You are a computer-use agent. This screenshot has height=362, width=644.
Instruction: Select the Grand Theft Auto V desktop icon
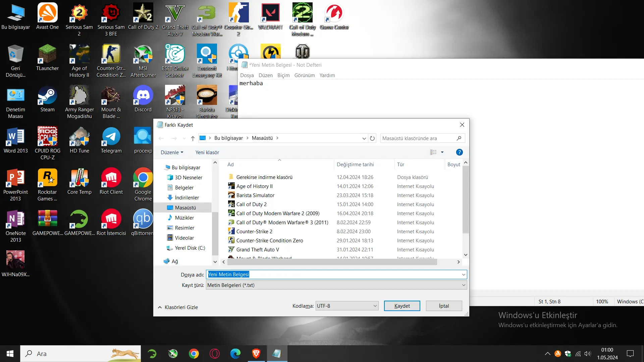pyautogui.click(x=175, y=19)
